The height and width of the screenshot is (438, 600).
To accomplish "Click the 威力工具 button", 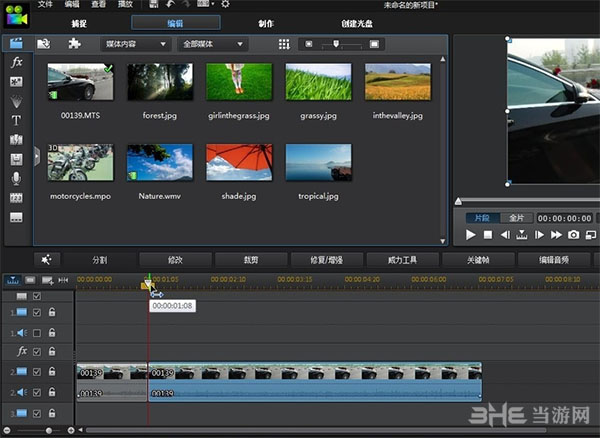I will point(402,260).
